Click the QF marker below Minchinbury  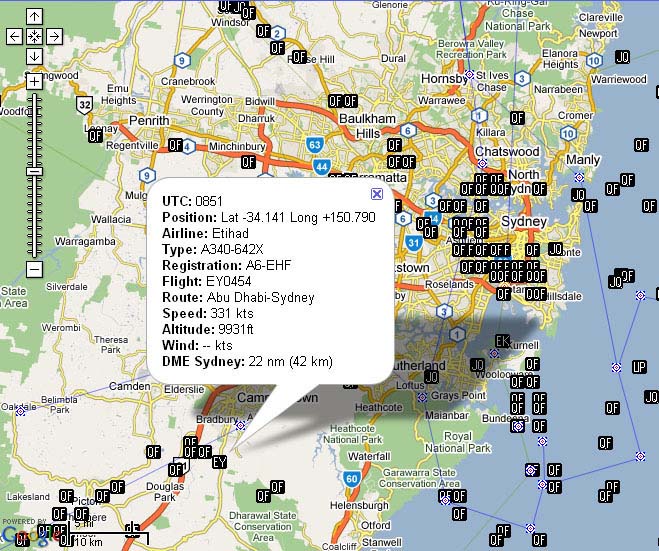click(248, 162)
